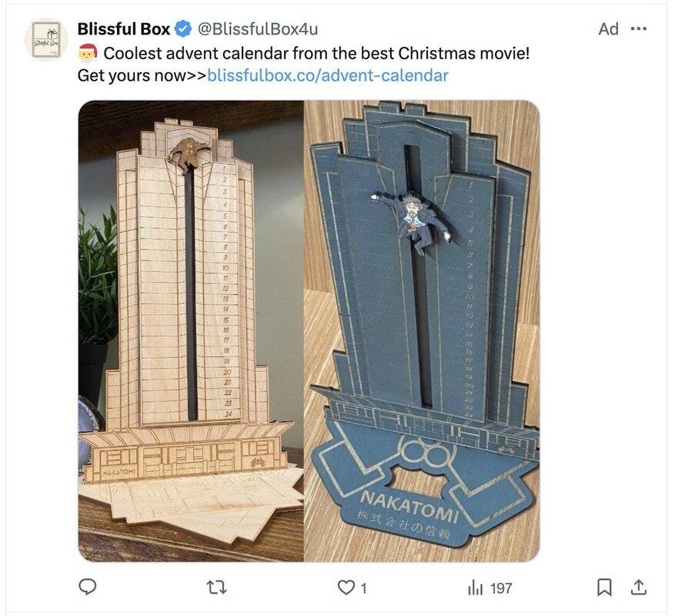Image resolution: width=688 pixels, height=616 pixels.
Task: Open the reply comment bubble icon
Action: (x=87, y=587)
